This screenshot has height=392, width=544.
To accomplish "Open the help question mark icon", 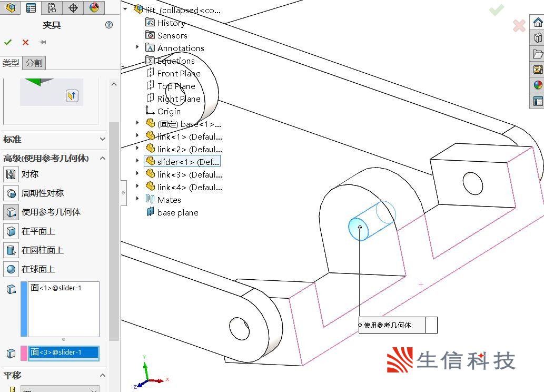I will (x=109, y=25).
